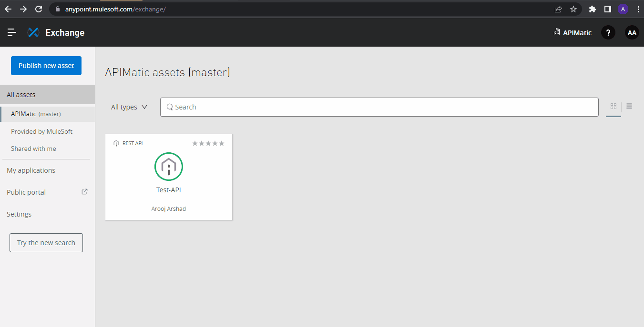This screenshot has height=327, width=644.
Task: Toggle browser side panel icon
Action: (x=608, y=9)
